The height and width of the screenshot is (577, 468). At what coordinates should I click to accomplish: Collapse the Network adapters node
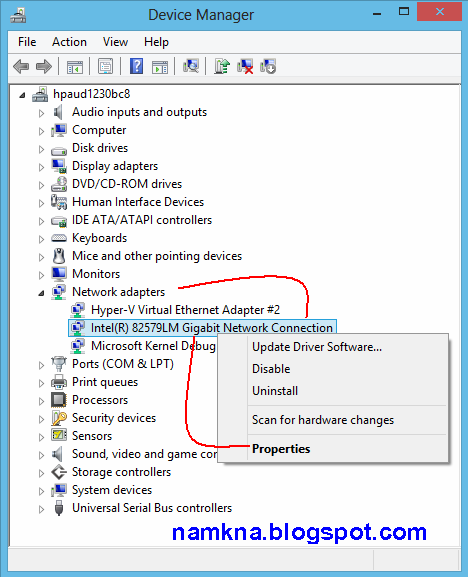click(x=41, y=293)
